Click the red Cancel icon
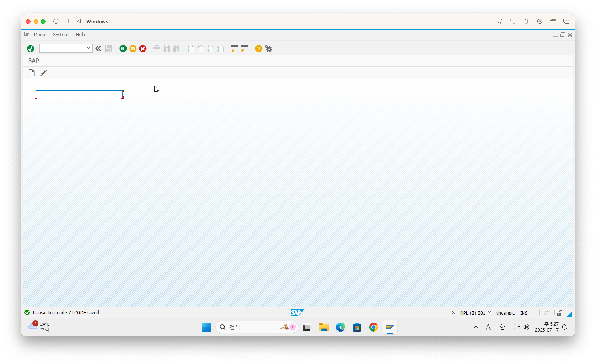The image size is (596, 364). click(x=143, y=49)
